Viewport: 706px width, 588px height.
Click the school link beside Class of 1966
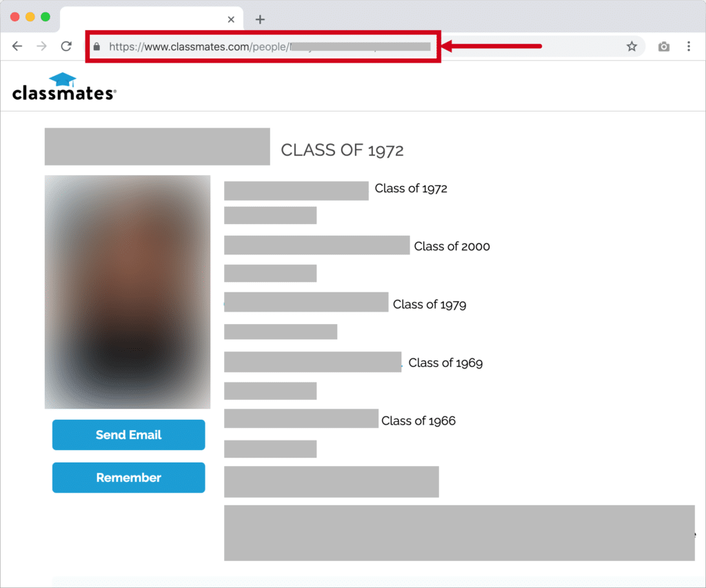coord(301,418)
